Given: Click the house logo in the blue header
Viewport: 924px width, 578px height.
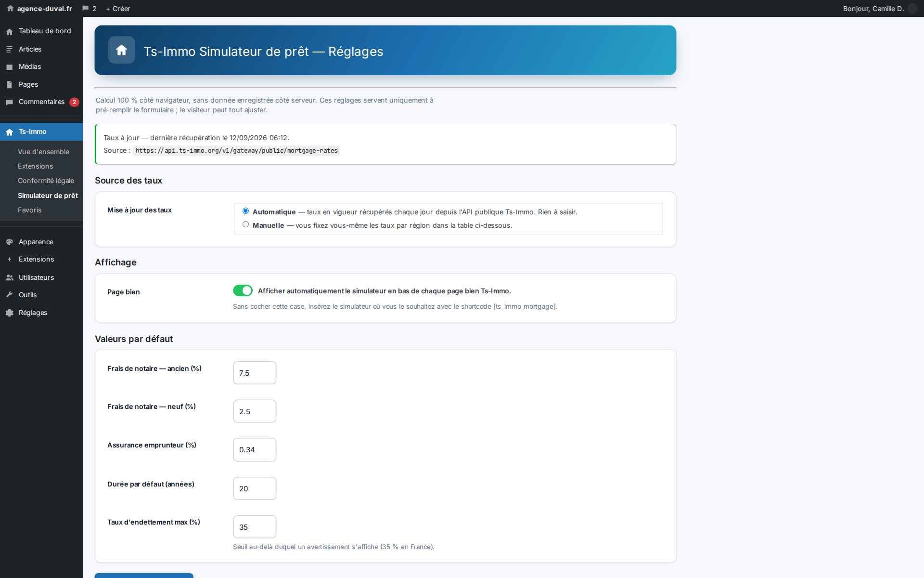Looking at the screenshot, I should coord(121,50).
